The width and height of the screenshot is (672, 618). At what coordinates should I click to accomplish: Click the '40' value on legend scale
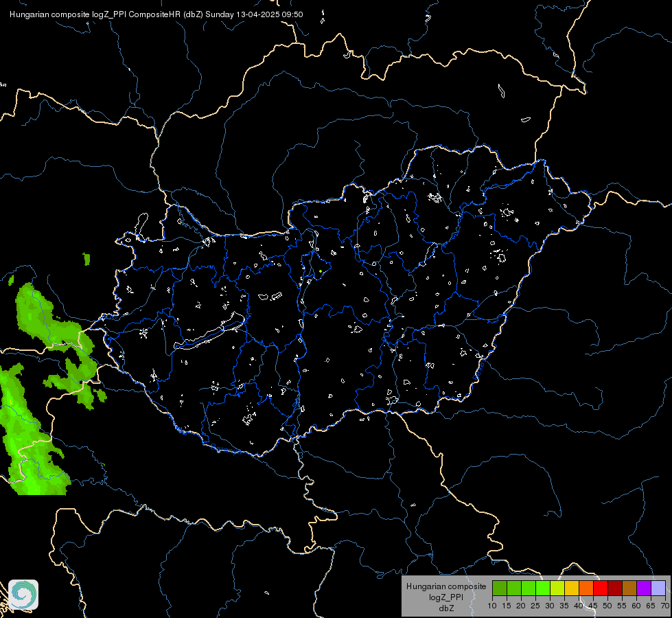pyautogui.click(x=579, y=606)
